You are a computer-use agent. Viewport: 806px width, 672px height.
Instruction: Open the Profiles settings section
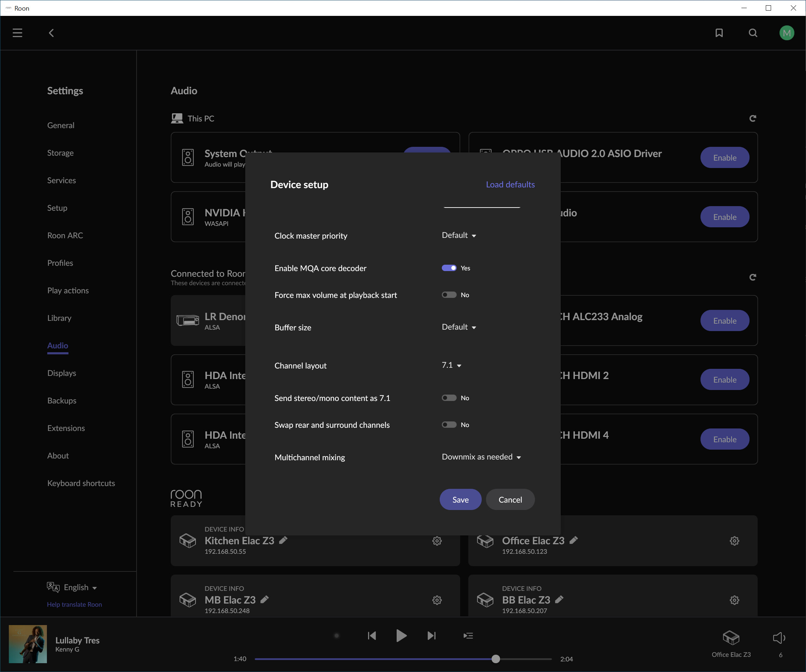pos(60,263)
